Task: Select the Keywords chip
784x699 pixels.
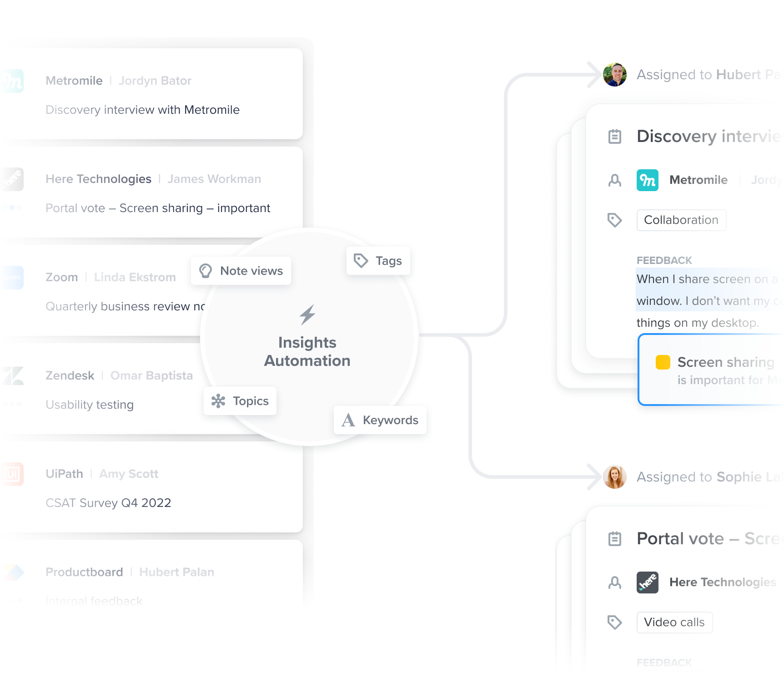Action: coord(380,420)
